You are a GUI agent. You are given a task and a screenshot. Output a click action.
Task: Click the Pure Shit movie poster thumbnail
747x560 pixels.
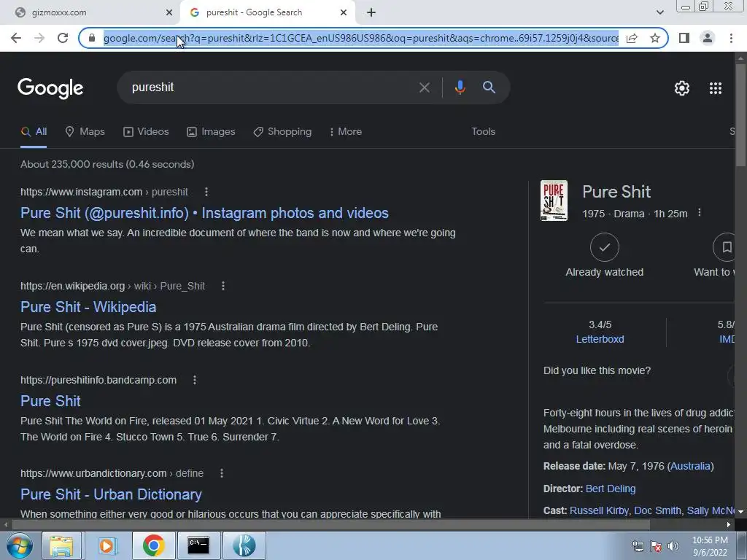click(x=554, y=201)
